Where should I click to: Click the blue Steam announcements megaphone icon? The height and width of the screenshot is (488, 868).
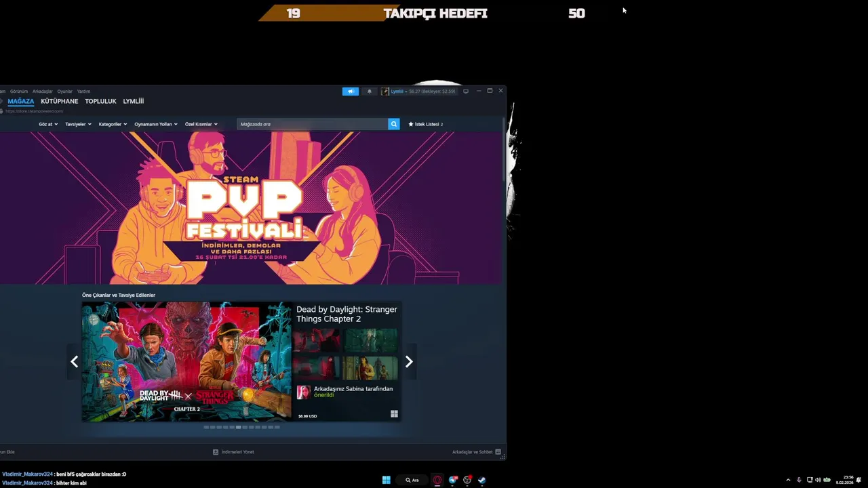coord(351,91)
